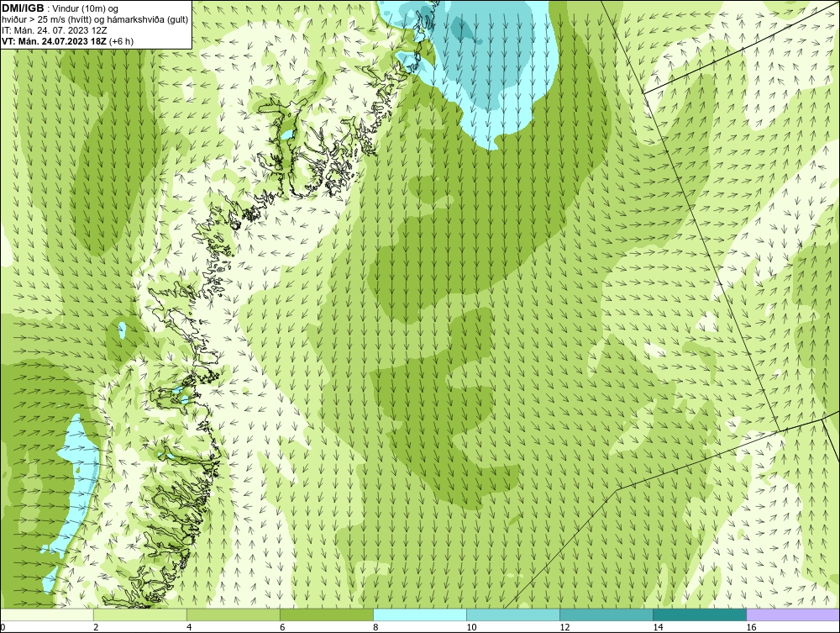The image size is (840, 633).
Task: Select the 14–16 m/s dark teal legend band
Action: pyautogui.click(x=700, y=615)
